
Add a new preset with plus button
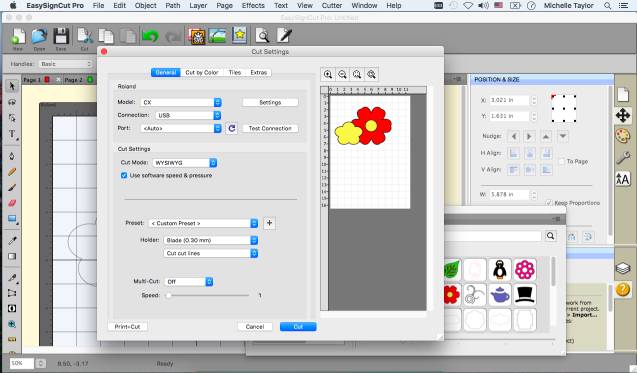pos(269,223)
